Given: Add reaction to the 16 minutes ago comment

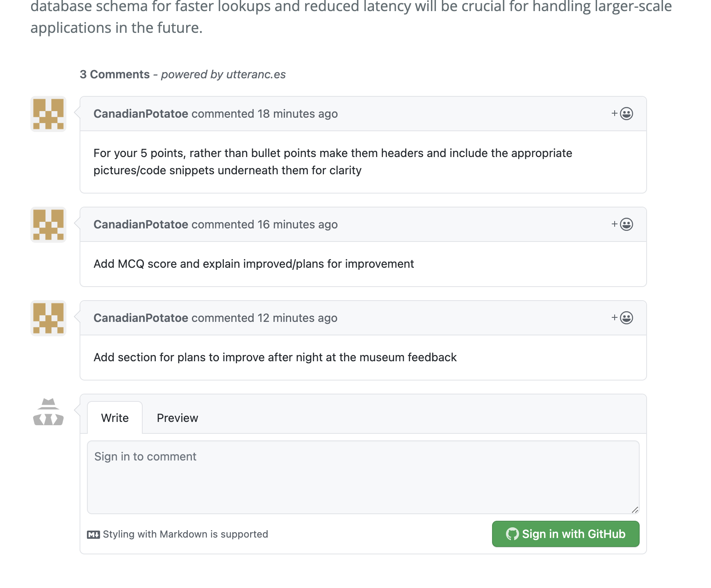Looking at the screenshot, I should (x=622, y=224).
